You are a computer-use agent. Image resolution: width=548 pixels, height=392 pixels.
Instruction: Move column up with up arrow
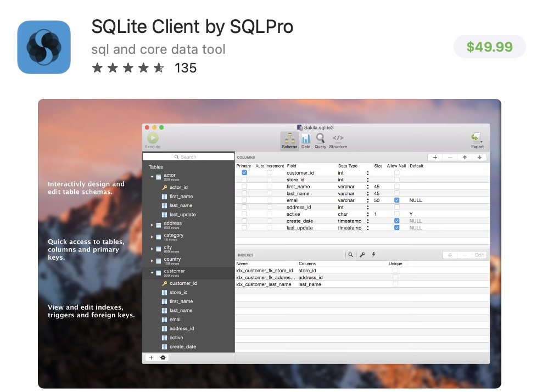click(x=465, y=157)
